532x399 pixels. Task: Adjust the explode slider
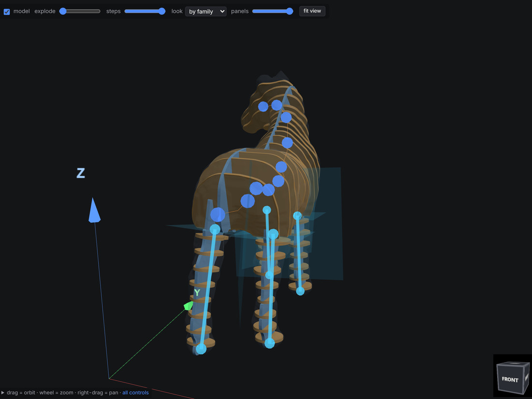[80, 11]
